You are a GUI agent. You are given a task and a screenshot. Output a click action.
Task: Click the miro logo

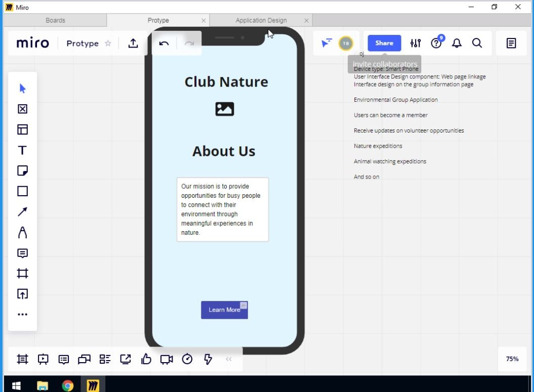tap(33, 43)
